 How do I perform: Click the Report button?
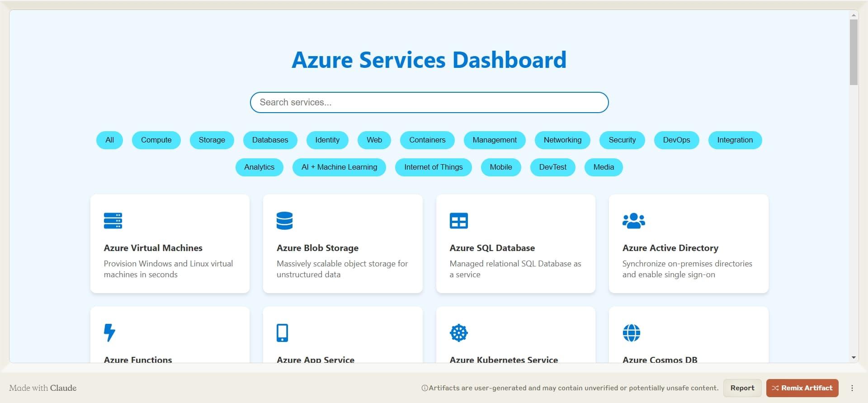742,388
